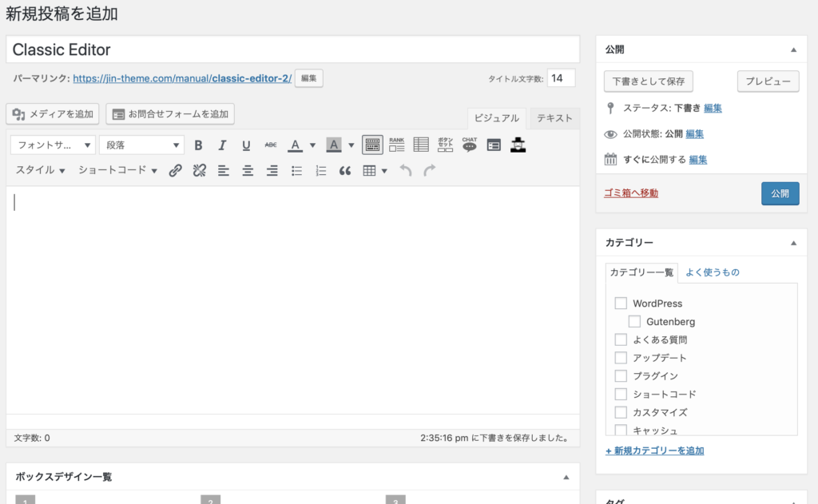Toggle bold formatting in the editor toolbar

(199, 145)
